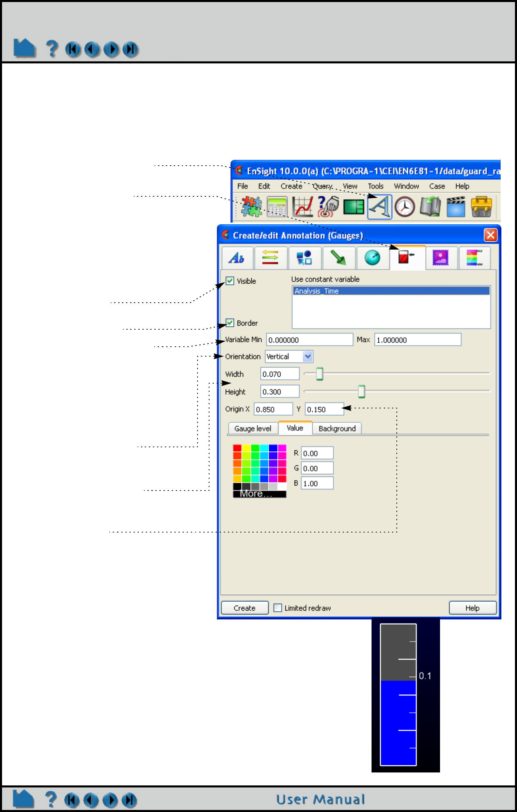Open the Tools menu
This screenshot has width=517, height=812.
(x=376, y=186)
